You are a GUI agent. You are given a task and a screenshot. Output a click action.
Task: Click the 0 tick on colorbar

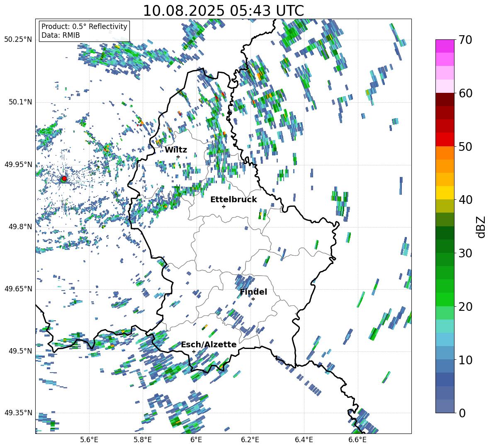pyautogui.click(x=462, y=413)
